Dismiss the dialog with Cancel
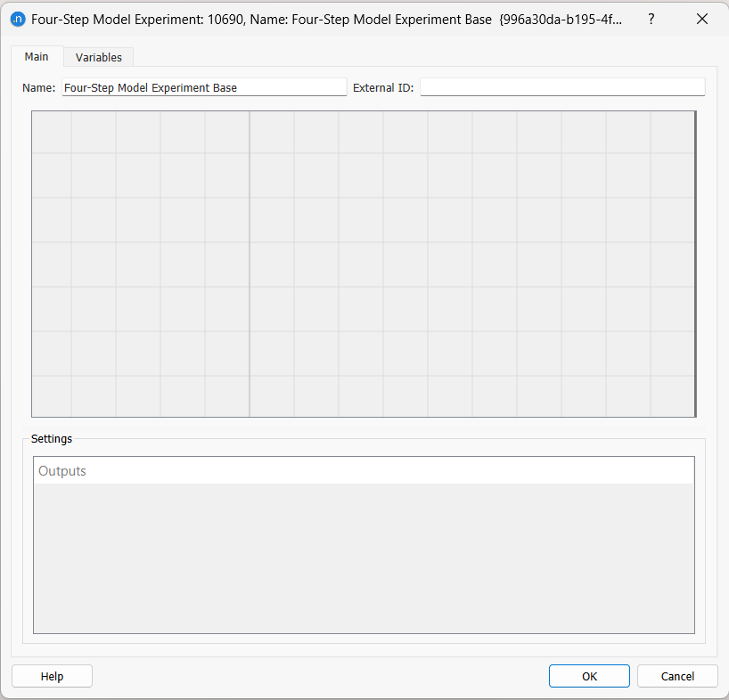Screen dimensions: 729x700 [x=677, y=676]
